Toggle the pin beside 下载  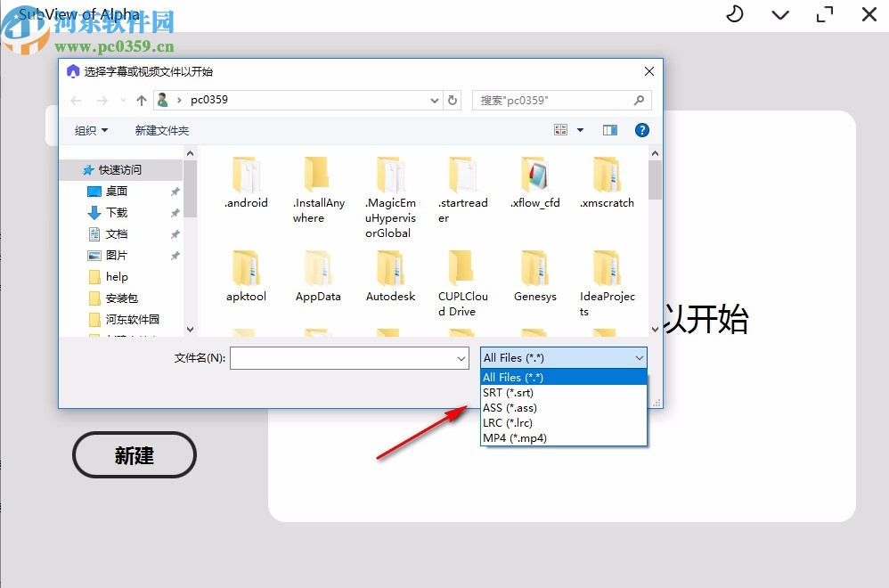point(175,212)
